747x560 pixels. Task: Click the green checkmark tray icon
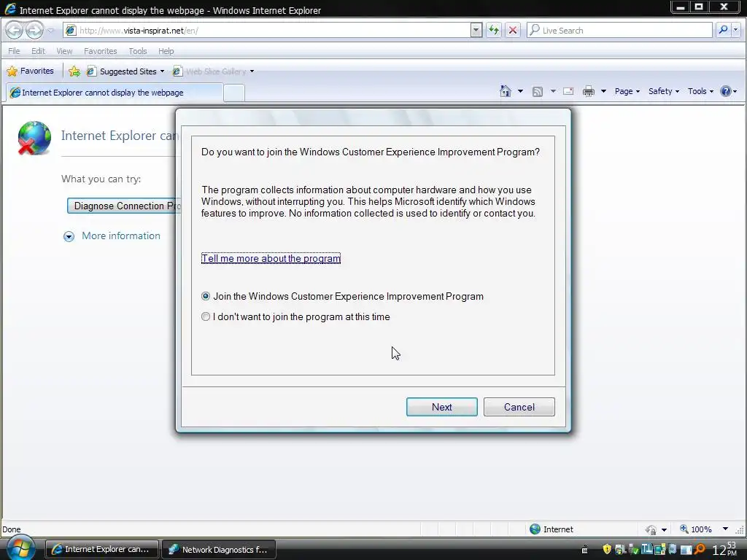point(633,550)
